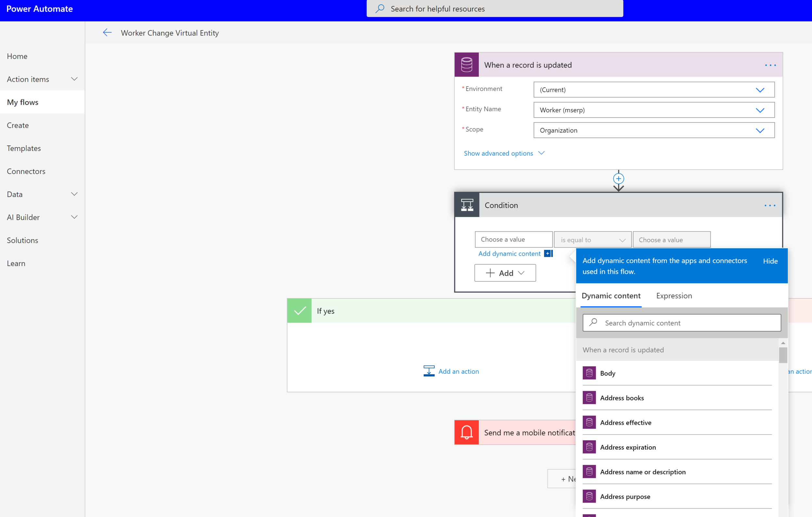Click the Search dynamic content field
Screen dimensions: 812x517
pos(681,323)
